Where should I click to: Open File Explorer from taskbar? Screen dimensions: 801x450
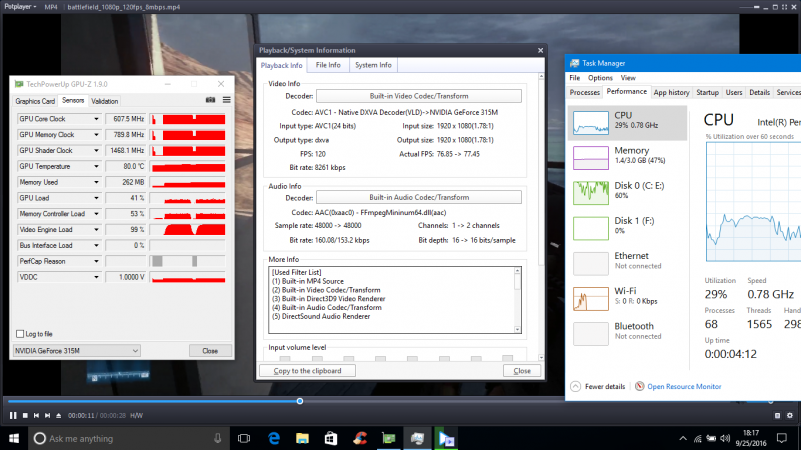pos(302,439)
